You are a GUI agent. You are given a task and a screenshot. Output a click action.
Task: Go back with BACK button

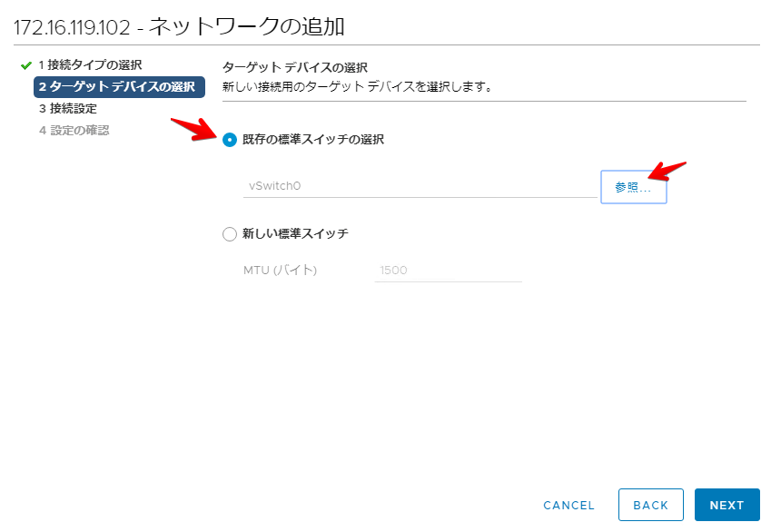coord(650,505)
